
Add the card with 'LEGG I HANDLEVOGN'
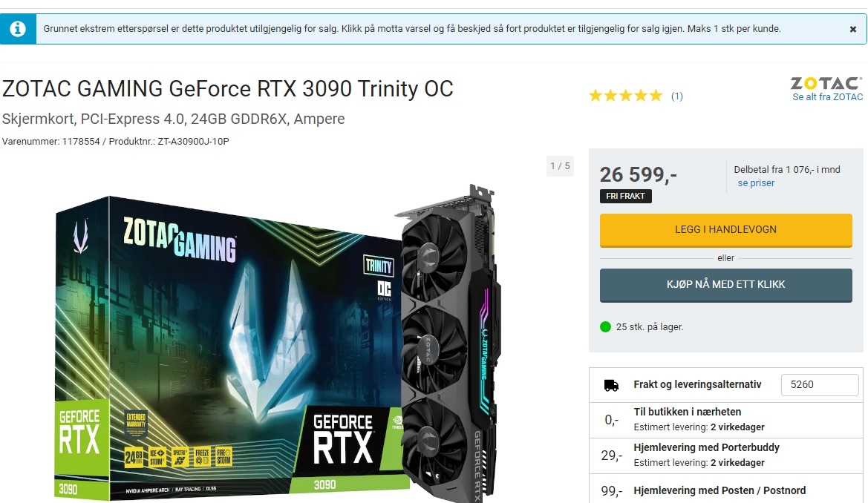tap(725, 230)
